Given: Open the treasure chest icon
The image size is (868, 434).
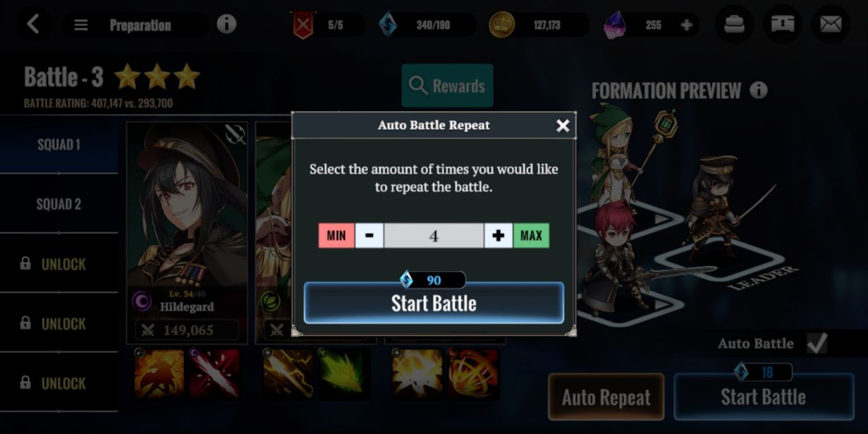Looking at the screenshot, I should tap(783, 24).
